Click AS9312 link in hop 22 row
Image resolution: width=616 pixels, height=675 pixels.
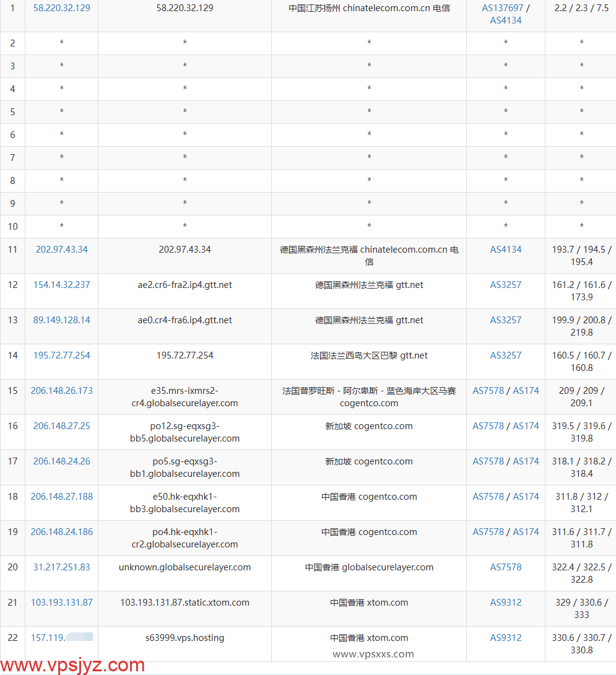click(506, 638)
